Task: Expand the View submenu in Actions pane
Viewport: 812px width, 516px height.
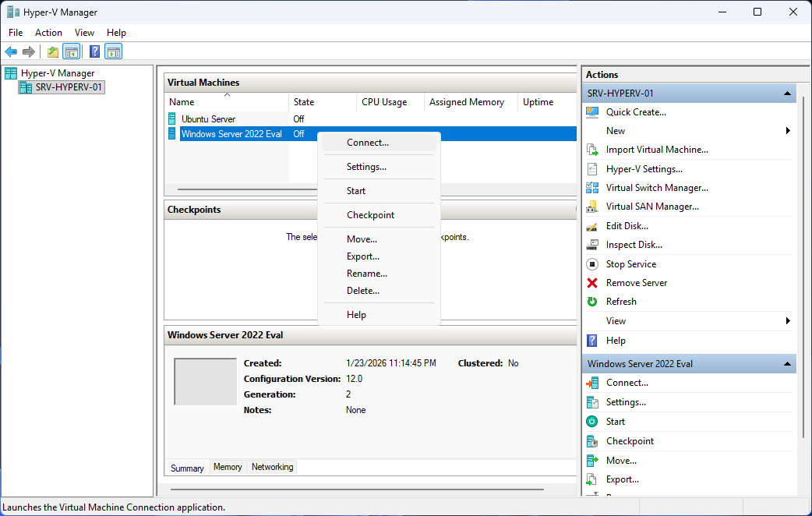Action: pyautogui.click(x=789, y=320)
